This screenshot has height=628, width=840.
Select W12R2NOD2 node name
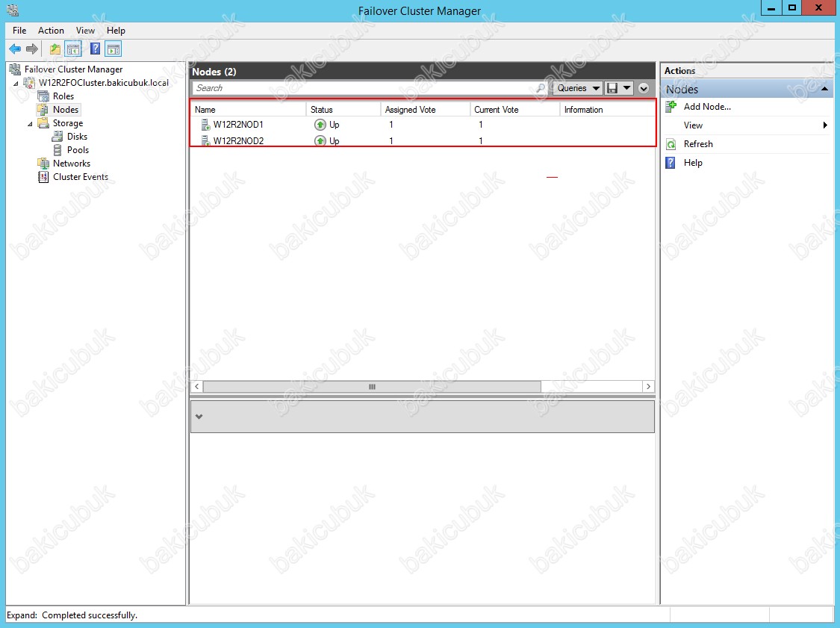[x=238, y=141]
